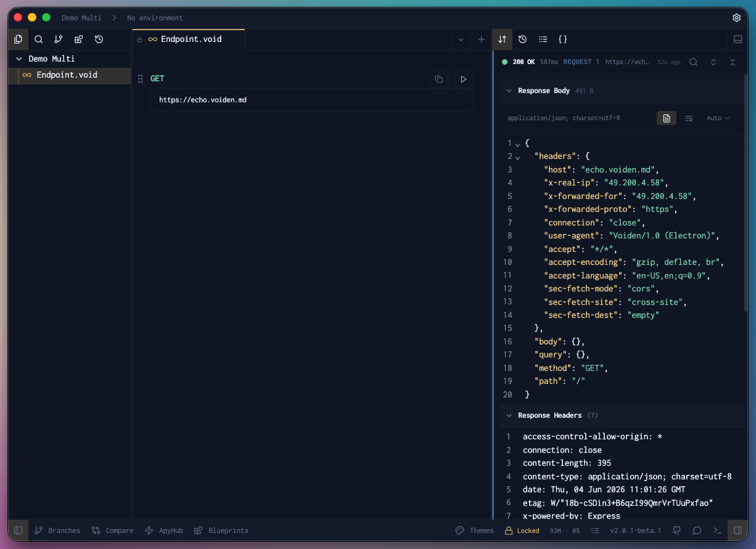The width and height of the screenshot is (756, 549).
Task: Collapse the Response Headers section
Action: (x=509, y=415)
